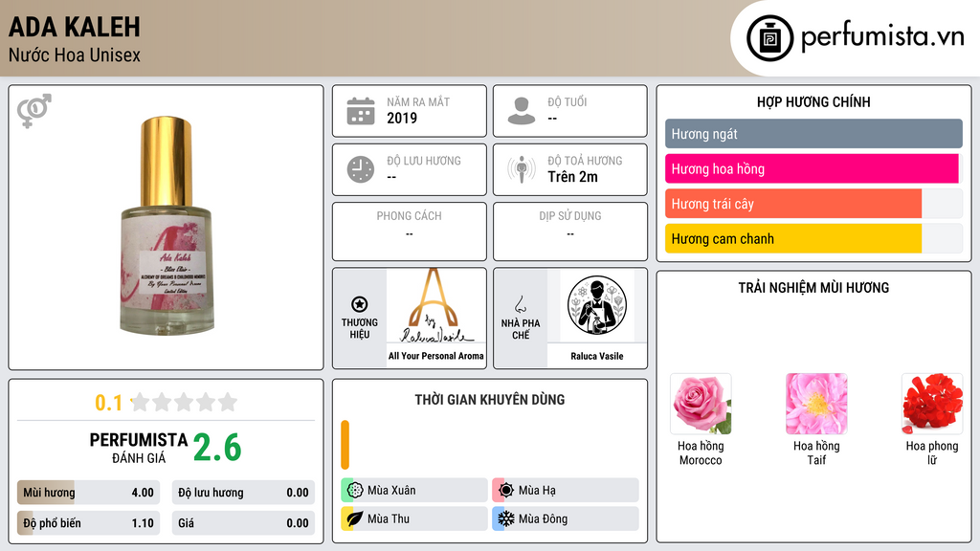Viewport: 980px width, 551px height.
Task: Click the nose icon above Nhà pha chế
Action: coord(520,304)
